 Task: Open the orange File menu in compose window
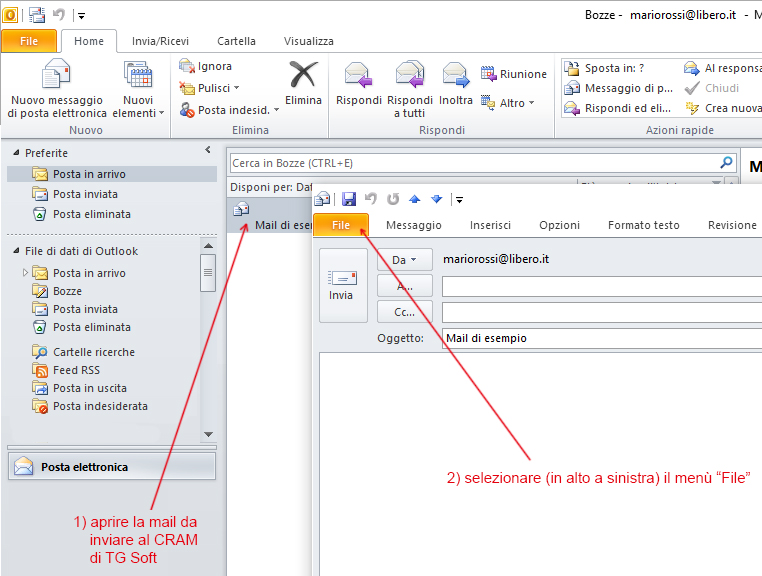(x=341, y=225)
